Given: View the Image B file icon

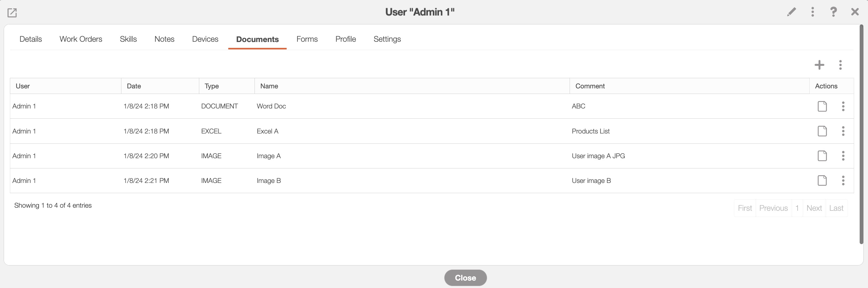Looking at the screenshot, I should (x=822, y=181).
